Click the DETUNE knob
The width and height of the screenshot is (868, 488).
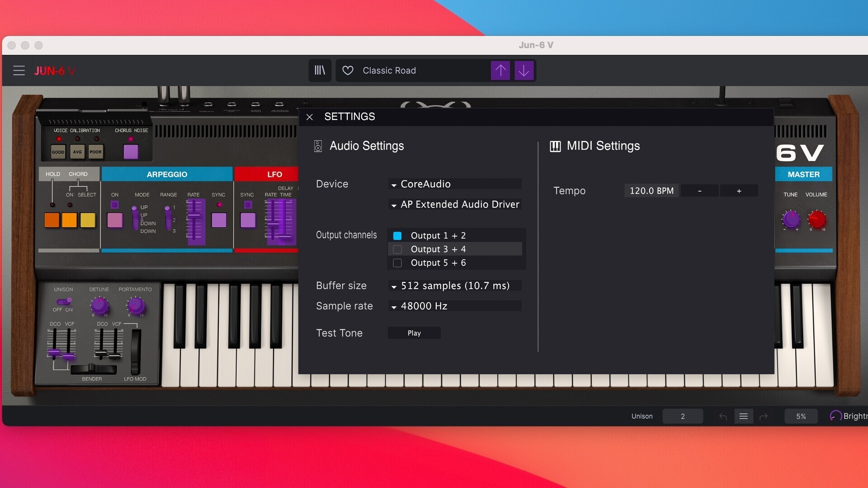(99, 306)
